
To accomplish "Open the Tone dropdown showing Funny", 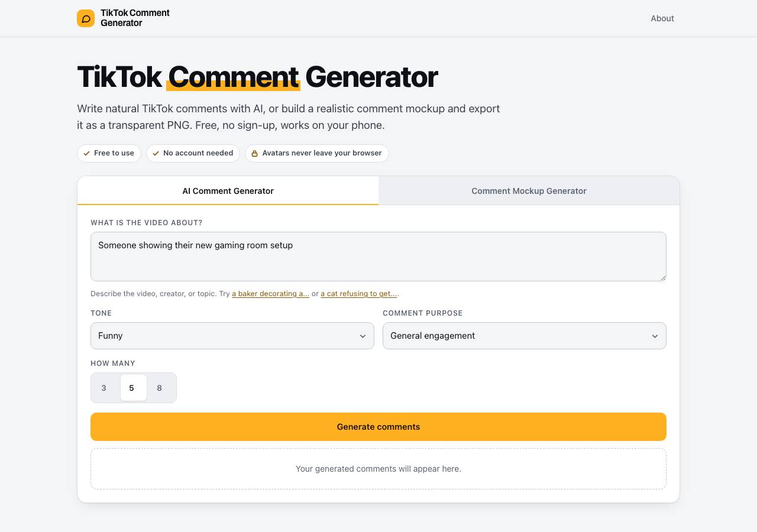I will 232,336.
